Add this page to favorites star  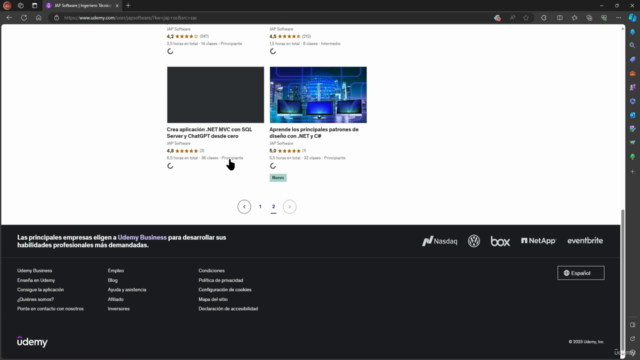coord(526,18)
